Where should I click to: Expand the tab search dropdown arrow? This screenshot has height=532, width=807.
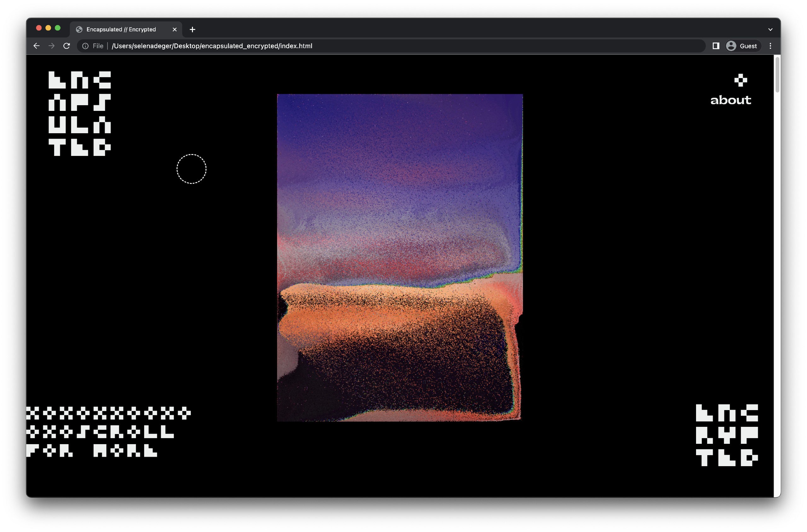(770, 30)
